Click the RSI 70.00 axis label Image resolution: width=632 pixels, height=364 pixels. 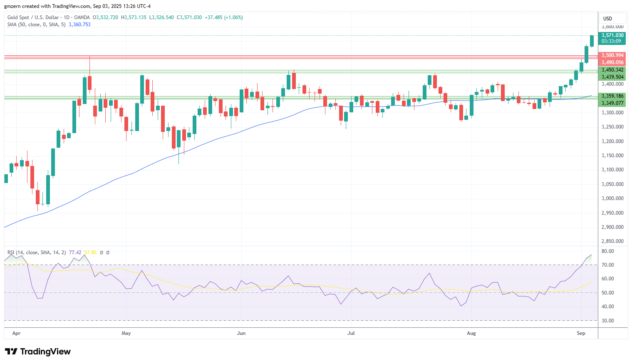click(x=608, y=265)
